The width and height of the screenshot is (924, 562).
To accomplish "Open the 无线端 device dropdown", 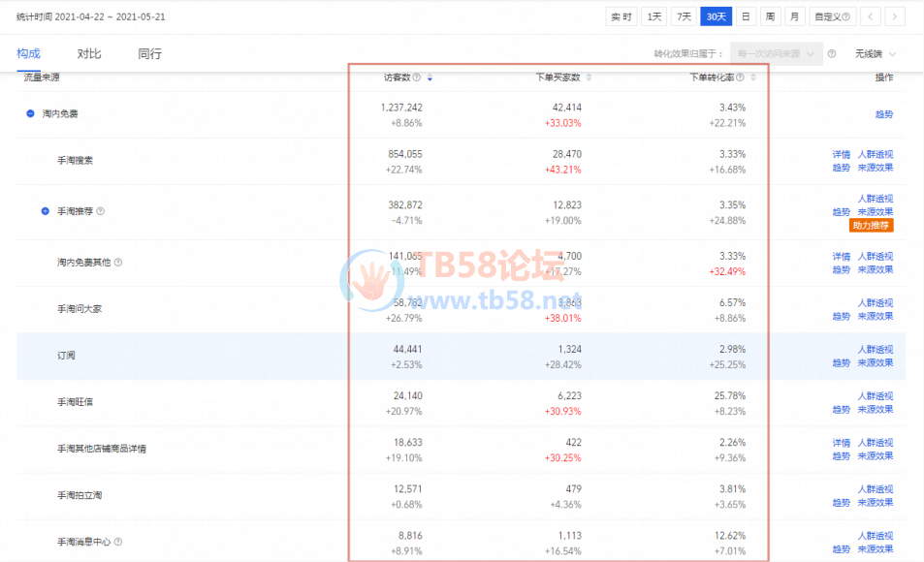I will [x=875, y=54].
